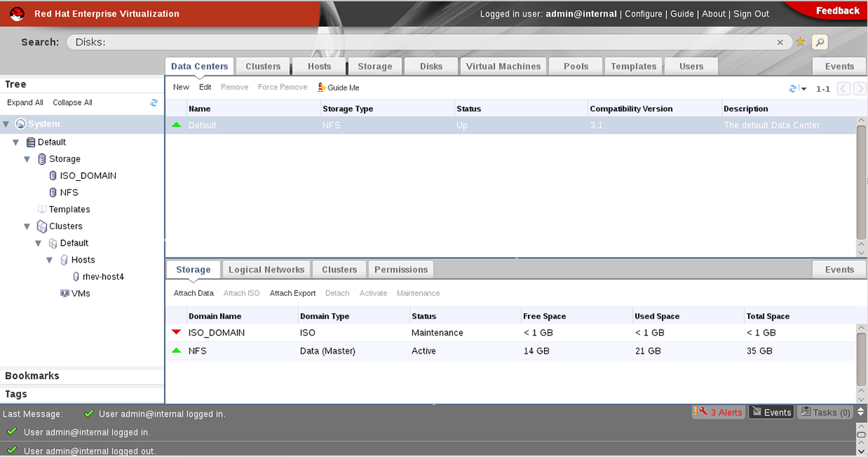The width and height of the screenshot is (868, 457).
Task: Open the 3 Alerts panel
Action: tap(718, 411)
